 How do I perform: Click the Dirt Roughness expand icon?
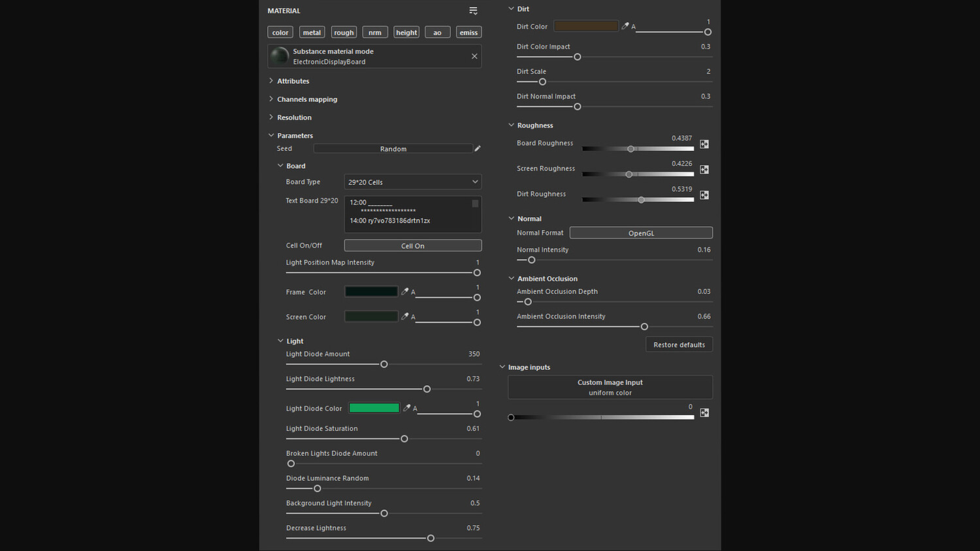[x=704, y=195]
